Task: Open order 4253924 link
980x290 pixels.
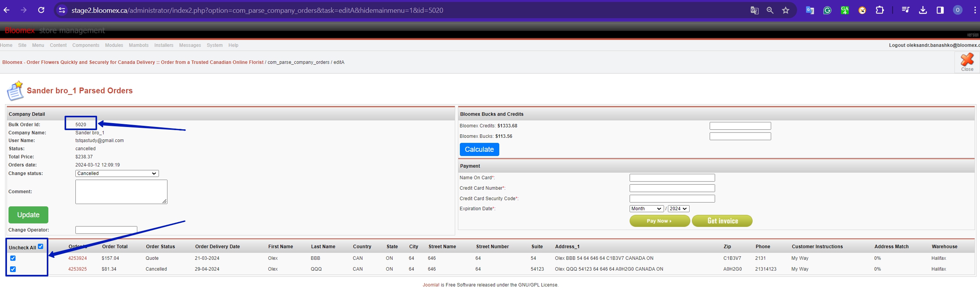Action: tap(77, 258)
